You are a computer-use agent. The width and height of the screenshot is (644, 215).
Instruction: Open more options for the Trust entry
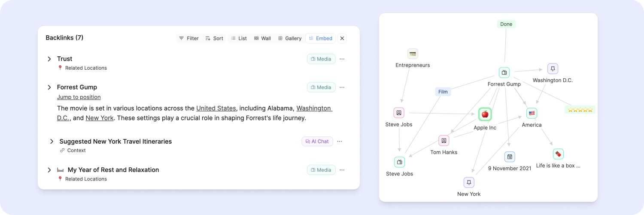[342, 59]
